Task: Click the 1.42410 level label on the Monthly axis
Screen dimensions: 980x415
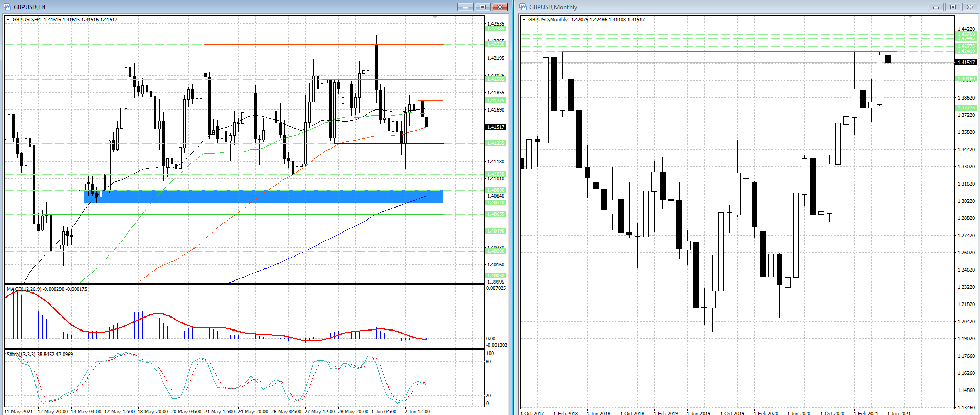Action: pyautogui.click(x=965, y=51)
